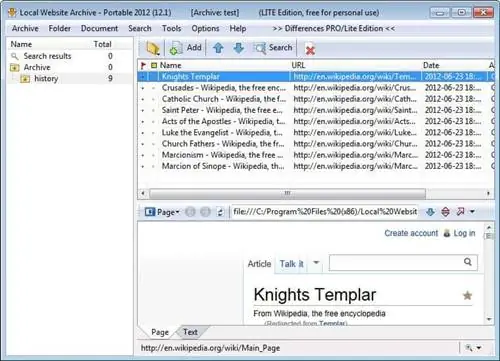Viewport: 500px width, 361px height.
Task: Click the magenta arrow icon in preview toolbar
Action: (461, 211)
